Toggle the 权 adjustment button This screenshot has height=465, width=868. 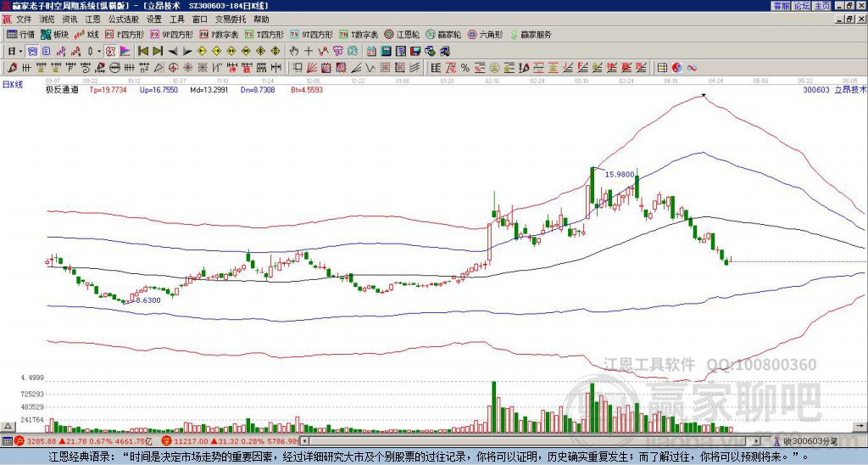[110, 52]
